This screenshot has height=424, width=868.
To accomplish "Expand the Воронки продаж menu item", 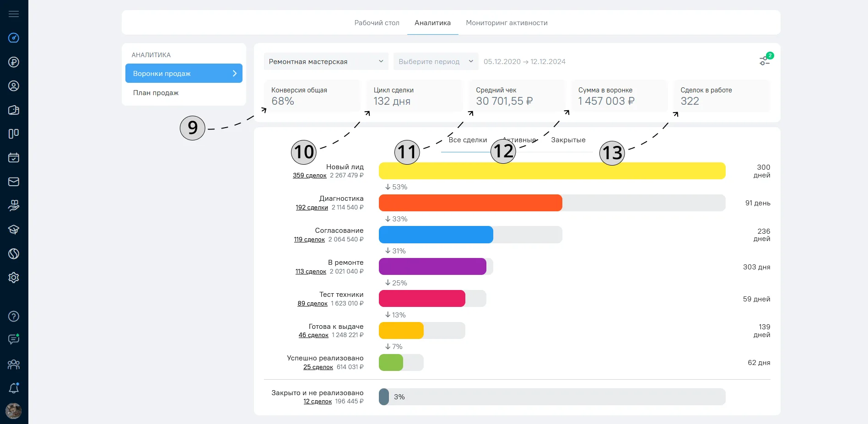I will [184, 73].
